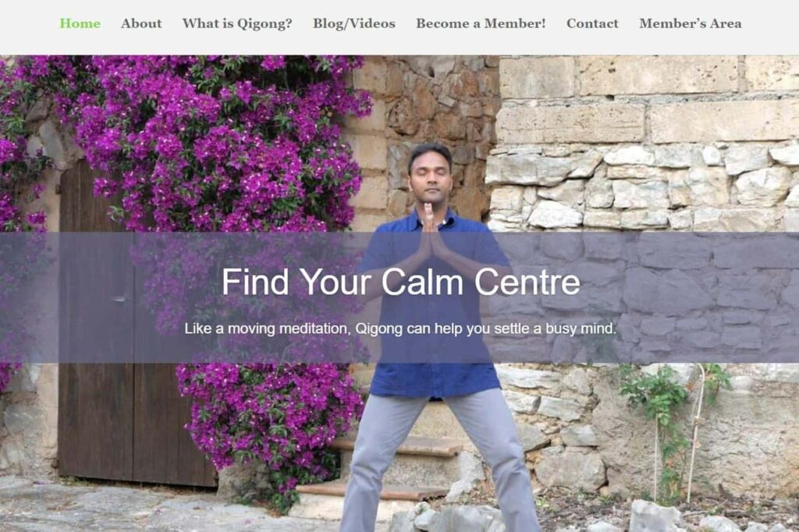Click the man's blue shirt
Image resolution: width=799 pixels, height=532 pixels.
pyautogui.click(x=433, y=306)
